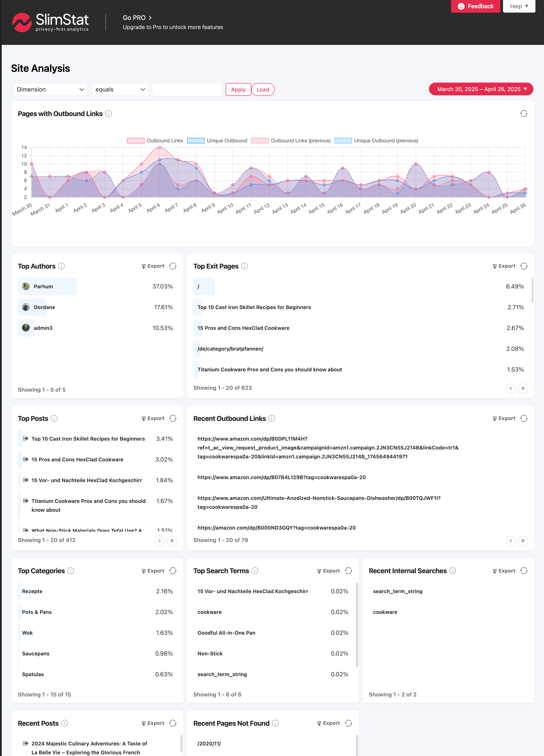Toggle Outbound Links legend series

pyautogui.click(x=155, y=141)
